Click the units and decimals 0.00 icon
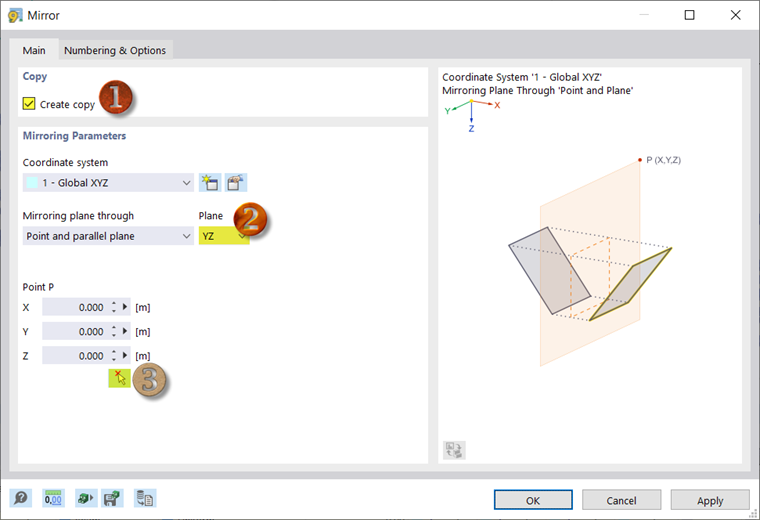This screenshot has width=760, height=520. point(53,498)
